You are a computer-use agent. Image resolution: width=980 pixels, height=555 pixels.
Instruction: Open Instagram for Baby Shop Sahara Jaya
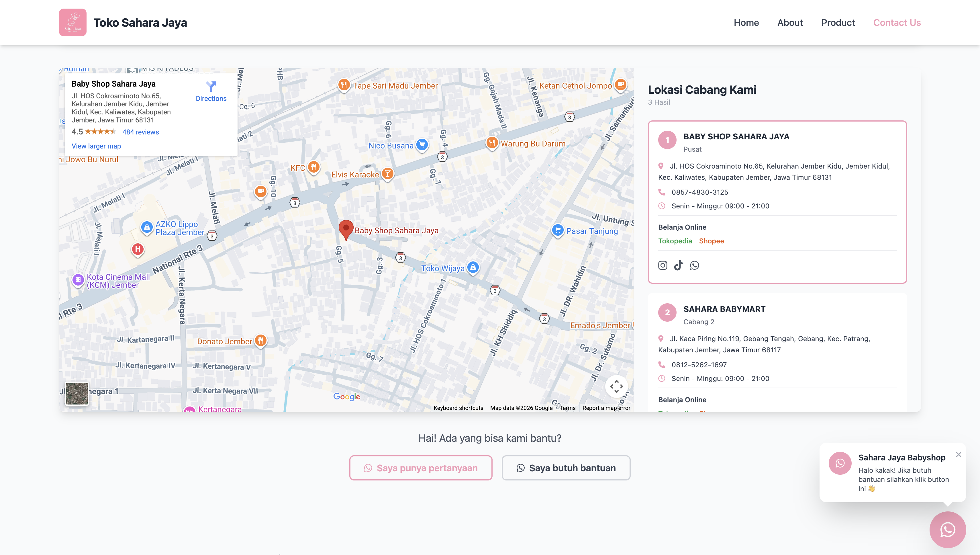click(663, 265)
